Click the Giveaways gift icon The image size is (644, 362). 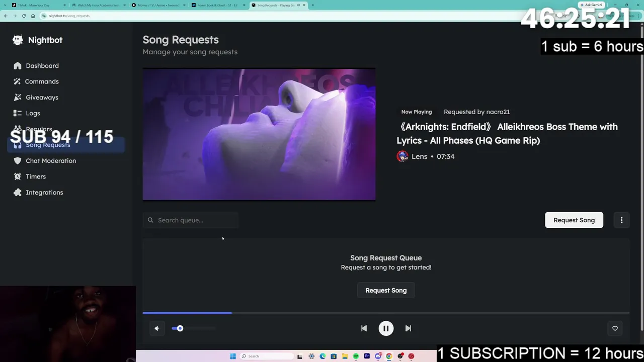pyautogui.click(x=18, y=98)
